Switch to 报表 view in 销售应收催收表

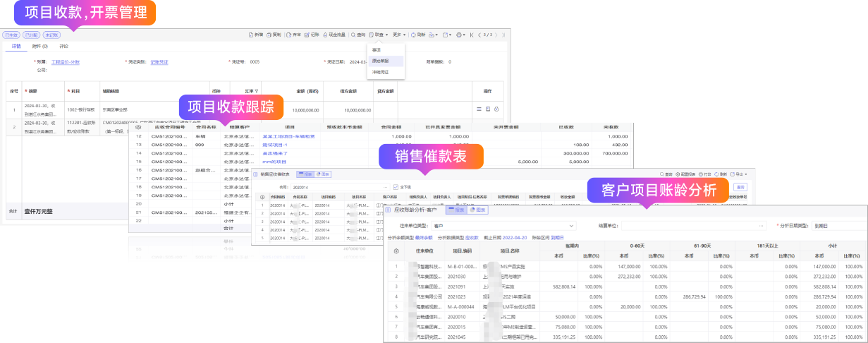(x=305, y=174)
